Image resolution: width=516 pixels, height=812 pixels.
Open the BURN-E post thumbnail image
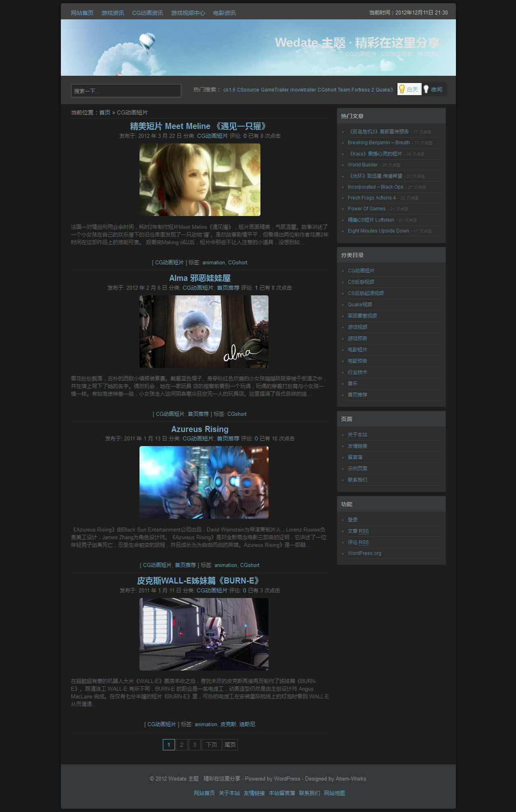coord(204,634)
